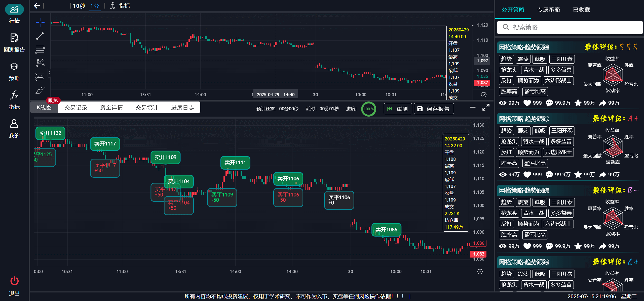Toggle 三阳开泰 tag on SSS strategy card

pyautogui.click(x=562, y=59)
